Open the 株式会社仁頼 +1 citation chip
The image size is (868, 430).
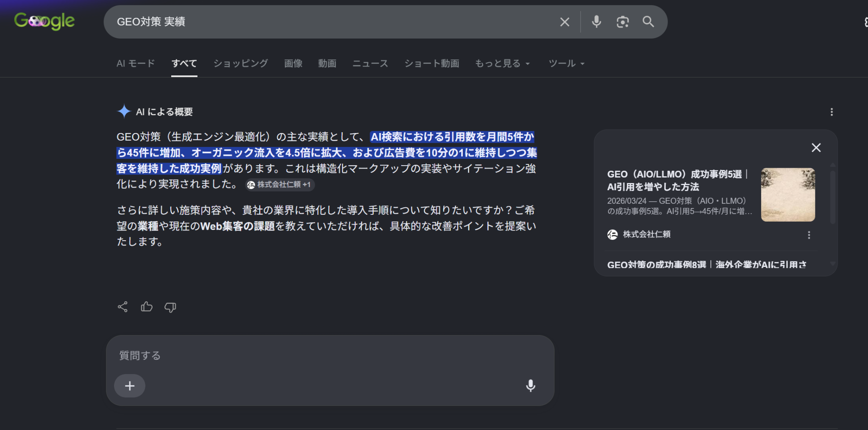[x=280, y=185]
